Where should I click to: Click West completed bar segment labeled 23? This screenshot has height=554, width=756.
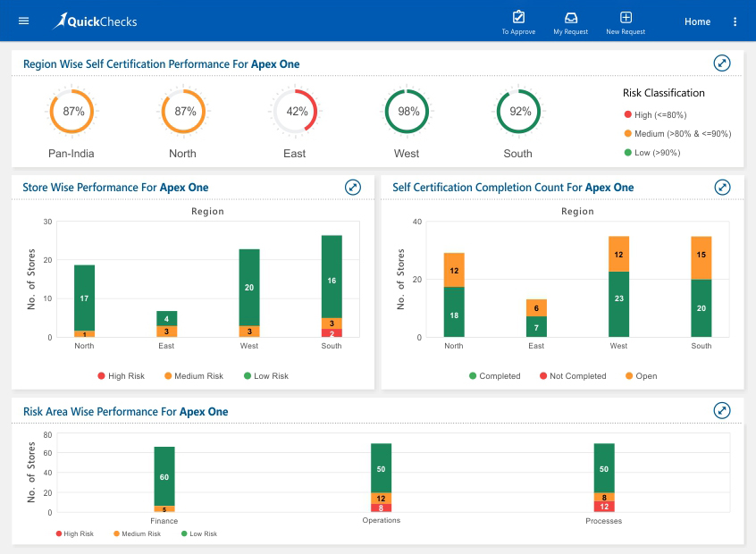tap(619, 304)
